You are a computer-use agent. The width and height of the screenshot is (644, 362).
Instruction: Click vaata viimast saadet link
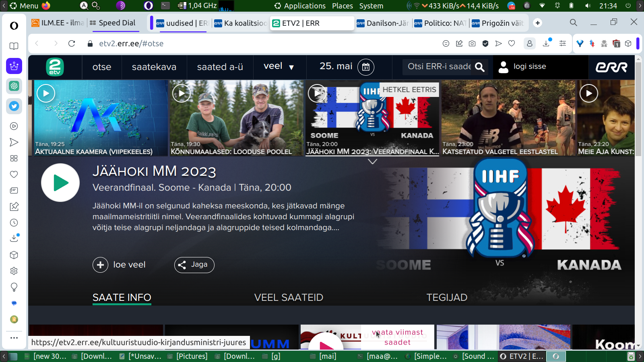(x=397, y=337)
